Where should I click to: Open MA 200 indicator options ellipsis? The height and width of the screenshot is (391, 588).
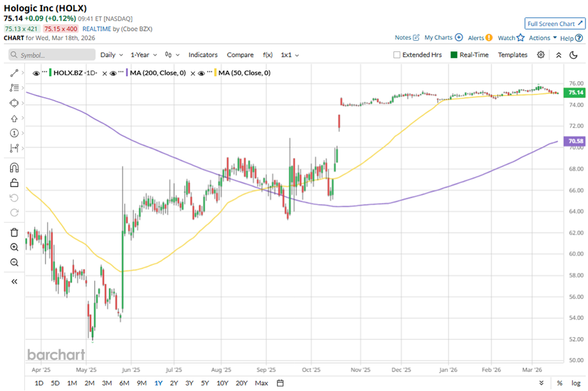tap(121, 72)
